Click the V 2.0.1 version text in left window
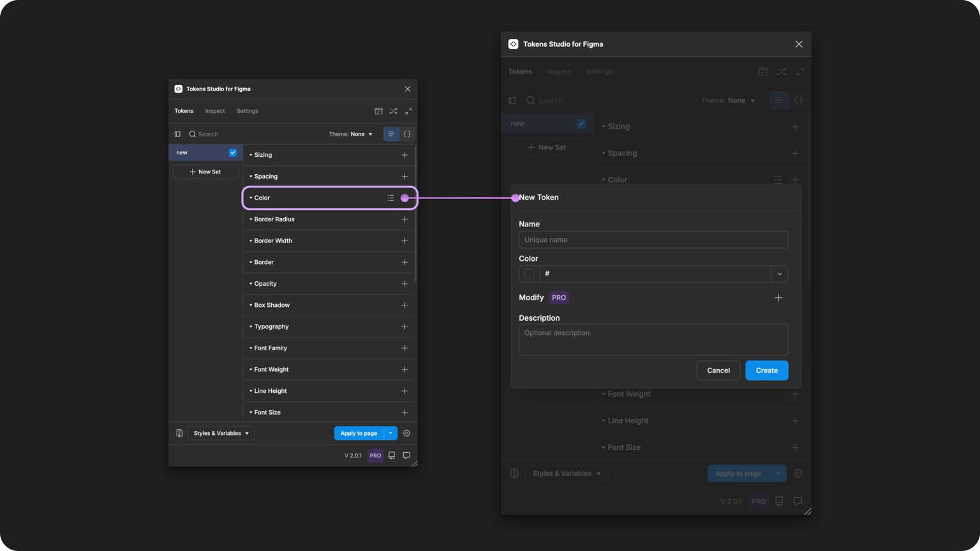This screenshot has height=551, width=980. coord(353,456)
